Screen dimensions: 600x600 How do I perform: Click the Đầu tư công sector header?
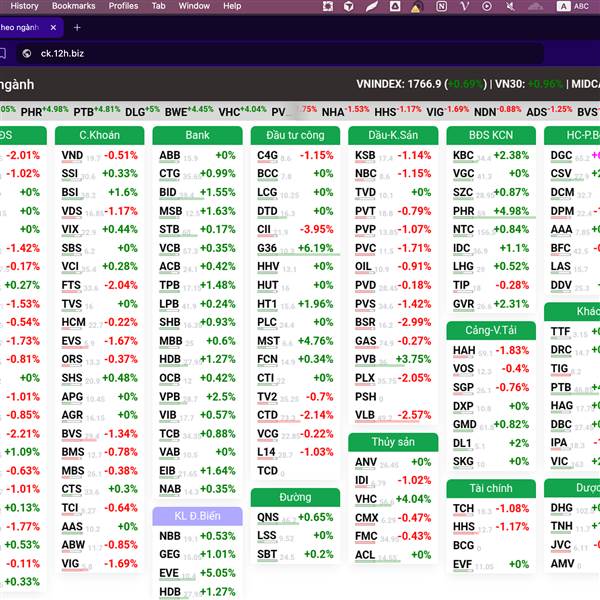(x=295, y=135)
